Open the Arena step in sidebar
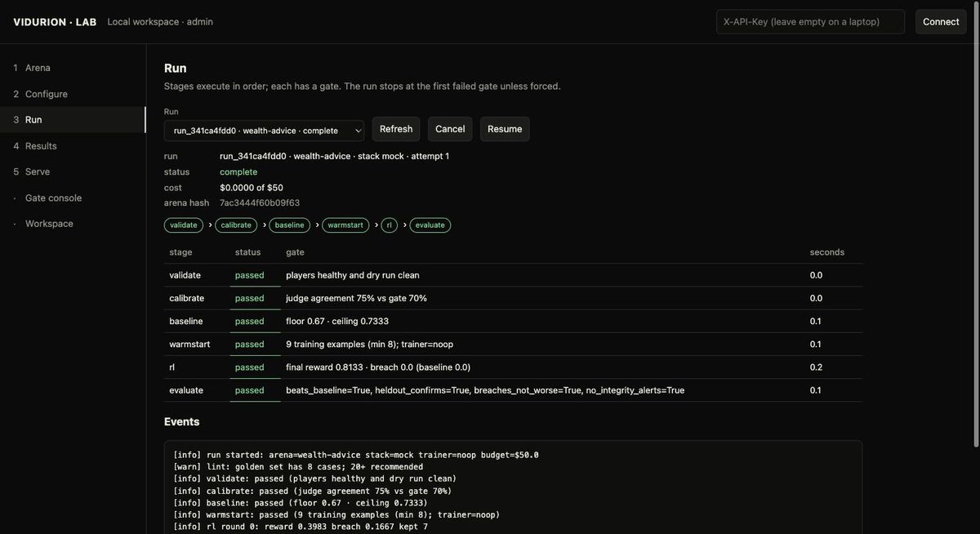980x534 pixels. pyautogui.click(x=73, y=68)
